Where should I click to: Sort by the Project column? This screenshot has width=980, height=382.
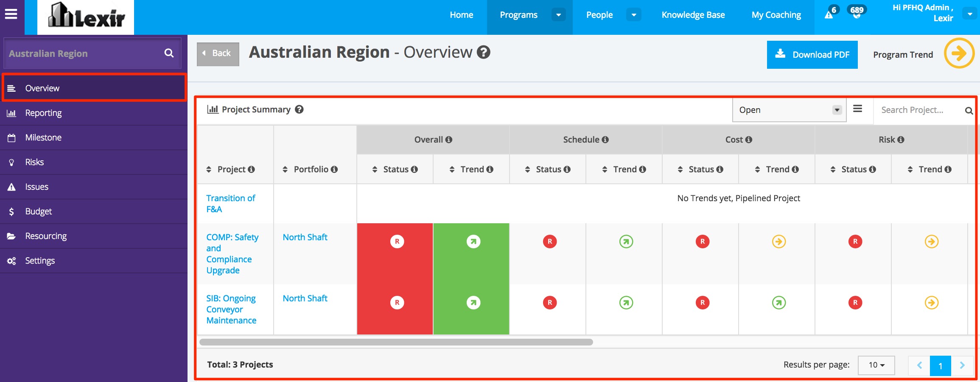(x=209, y=169)
